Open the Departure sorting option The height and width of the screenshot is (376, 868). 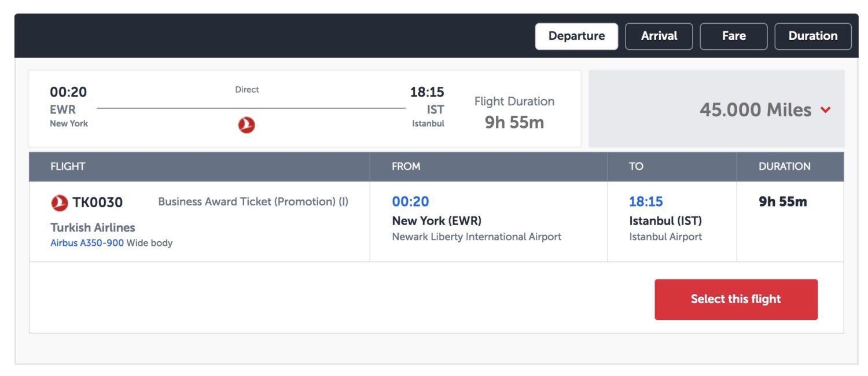click(x=576, y=36)
